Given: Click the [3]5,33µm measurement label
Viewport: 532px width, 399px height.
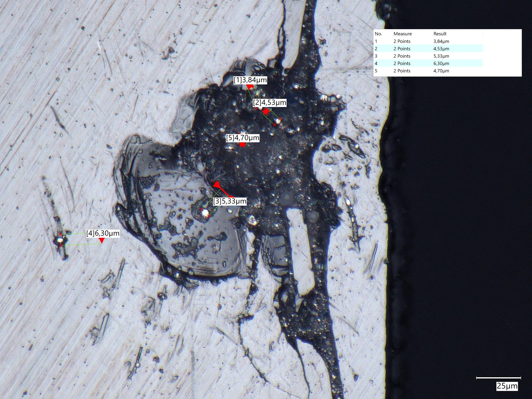Looking at the screenshot, I should click(230, 201).
